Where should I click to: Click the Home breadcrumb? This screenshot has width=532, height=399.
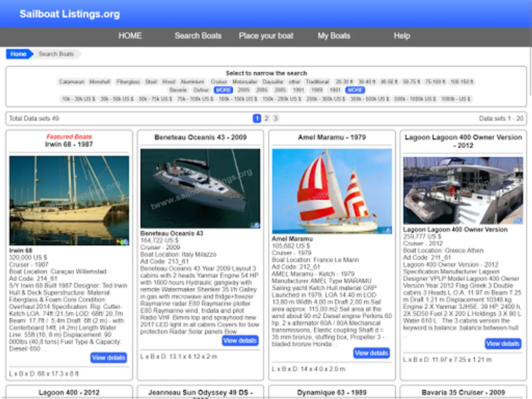[19, 54]
